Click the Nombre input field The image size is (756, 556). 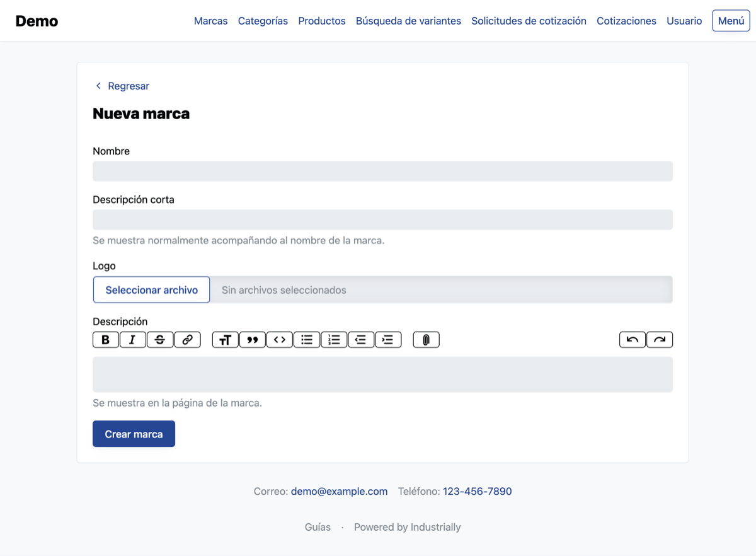(x=382, y=171)
